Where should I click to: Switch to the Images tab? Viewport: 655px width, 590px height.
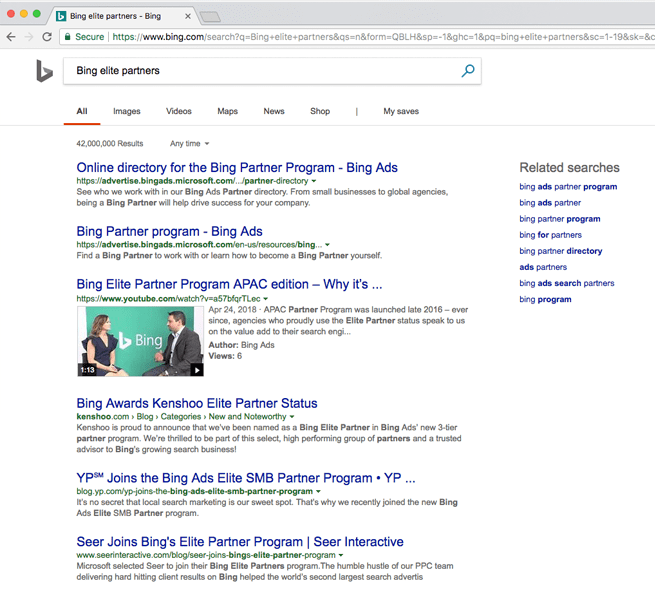tap(127, 111)
